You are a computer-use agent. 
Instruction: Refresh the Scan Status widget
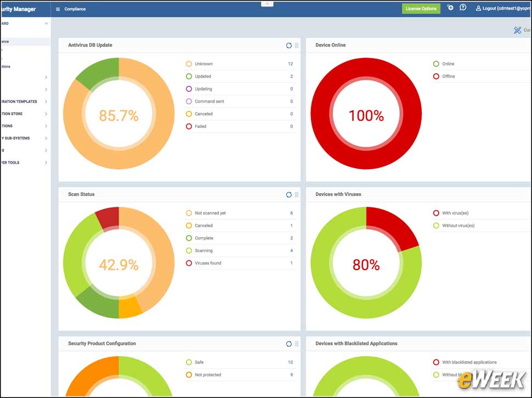[x=288, y=194]
